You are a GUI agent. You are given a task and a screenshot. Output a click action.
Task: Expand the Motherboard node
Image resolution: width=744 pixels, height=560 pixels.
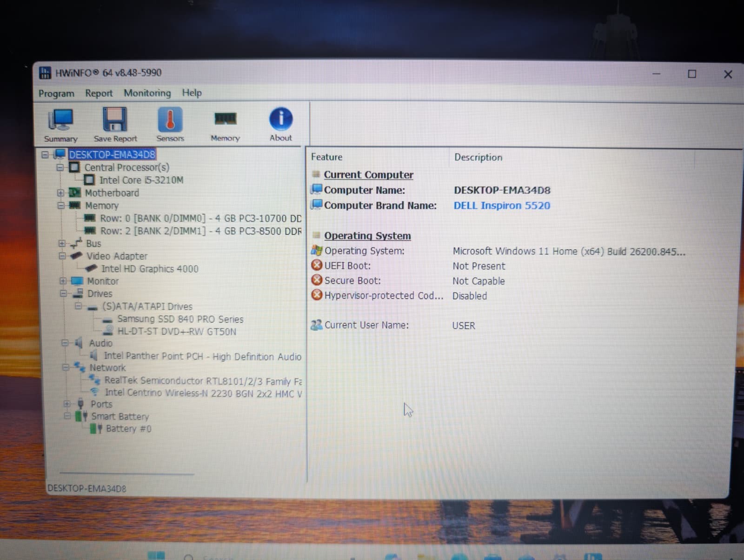point(60,193)
